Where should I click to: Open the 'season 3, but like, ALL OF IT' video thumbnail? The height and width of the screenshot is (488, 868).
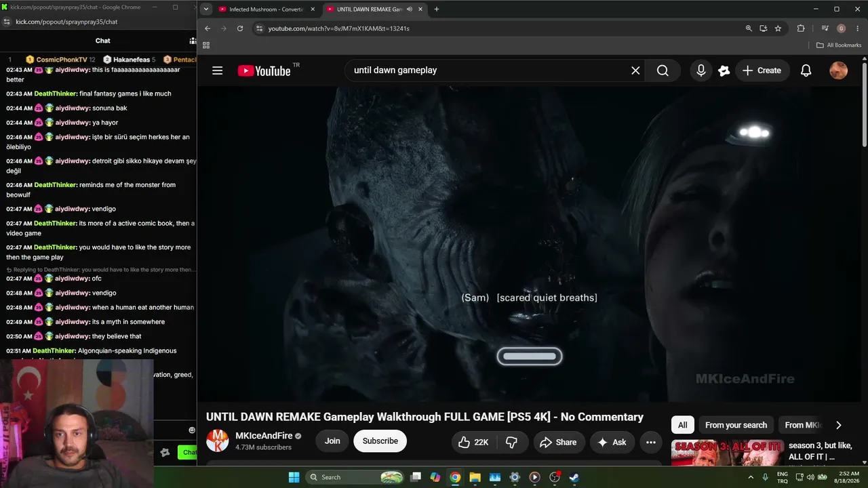click(x=727, y=453)
